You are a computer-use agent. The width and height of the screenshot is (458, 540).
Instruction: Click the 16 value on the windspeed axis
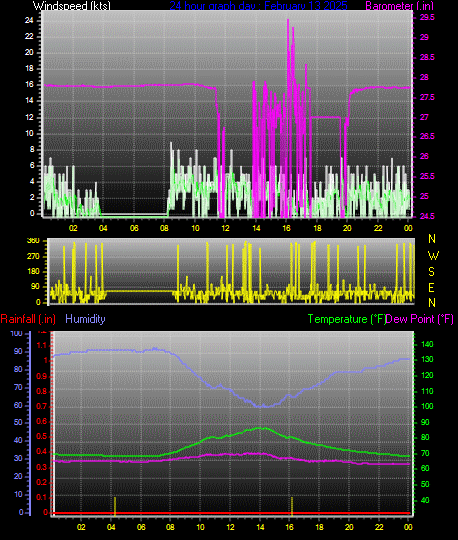pos(29,84)
